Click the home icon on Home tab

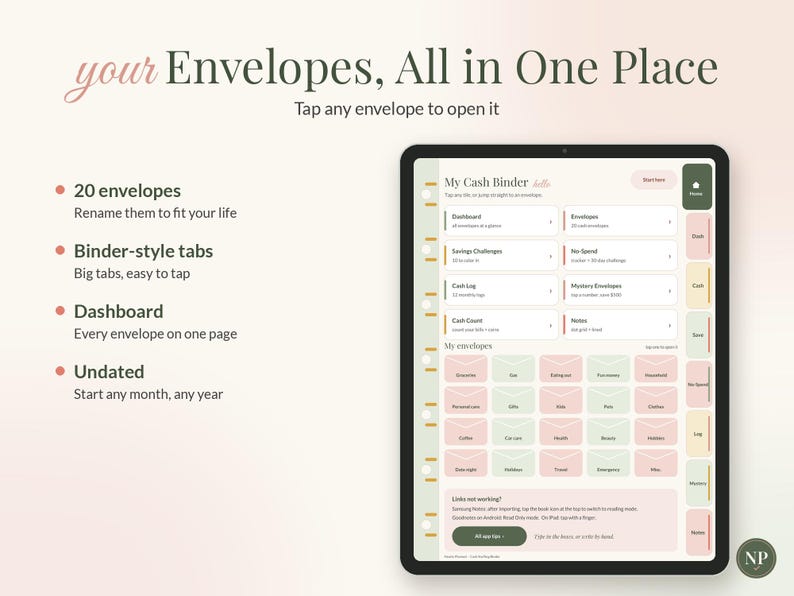pyautogui.click(x=696, y=185)
